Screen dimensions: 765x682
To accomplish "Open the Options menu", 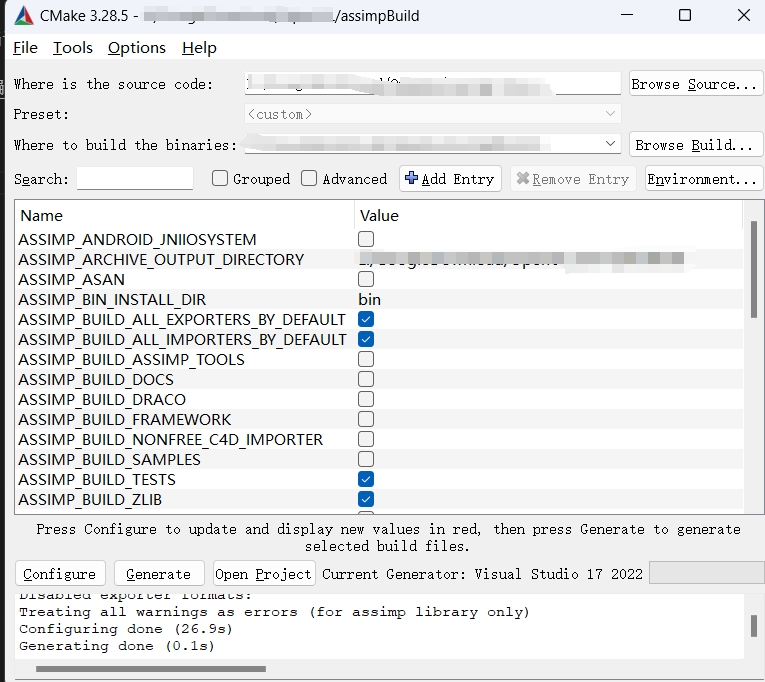I will 136,48.
